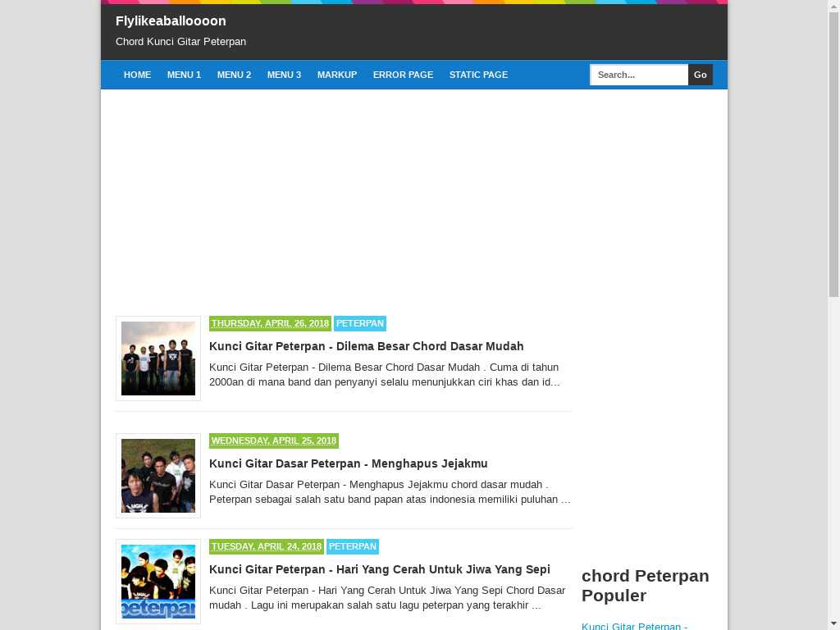
Task: Focus the Search input field
Action: pos(639,75)
